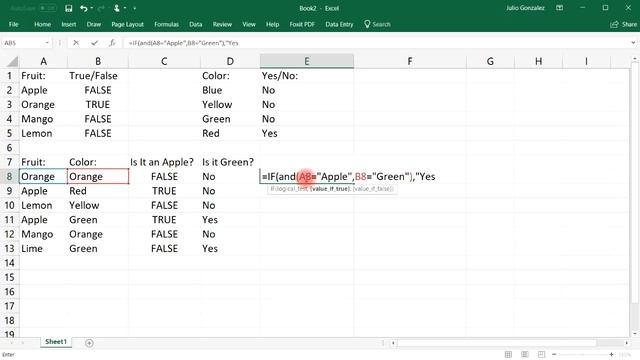This screenshot has height=360, width=640.
Task: Cancel the formula entry with X
Action: [76, 43]
